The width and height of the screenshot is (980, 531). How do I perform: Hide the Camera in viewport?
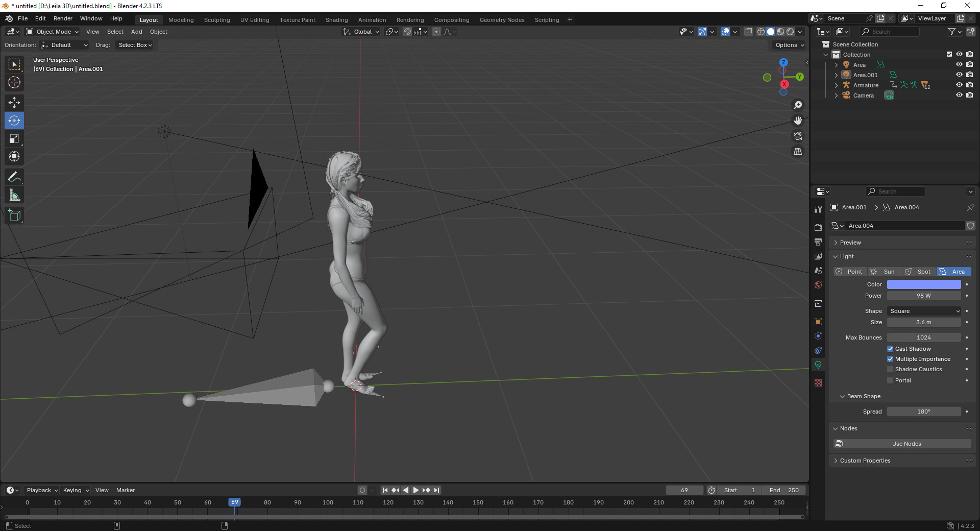[959, 95]
